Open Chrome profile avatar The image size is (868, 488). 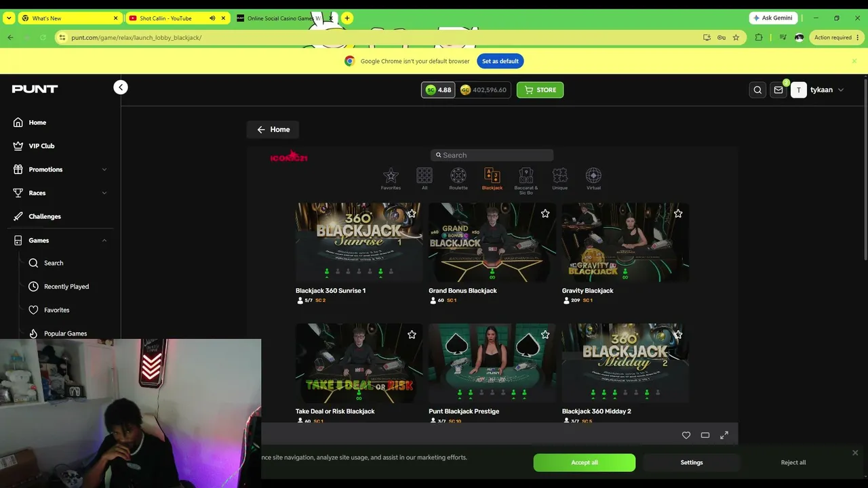tap(799, 37)
